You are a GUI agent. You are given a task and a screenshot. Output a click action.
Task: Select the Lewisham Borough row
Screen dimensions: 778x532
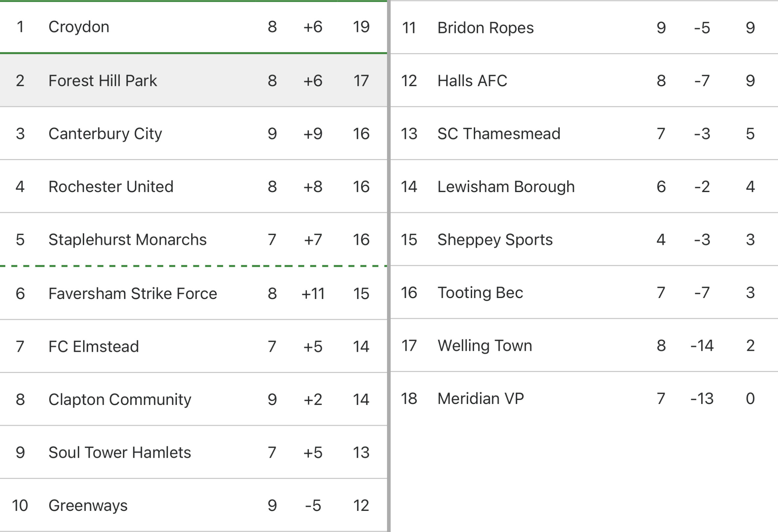pos(584,186)
